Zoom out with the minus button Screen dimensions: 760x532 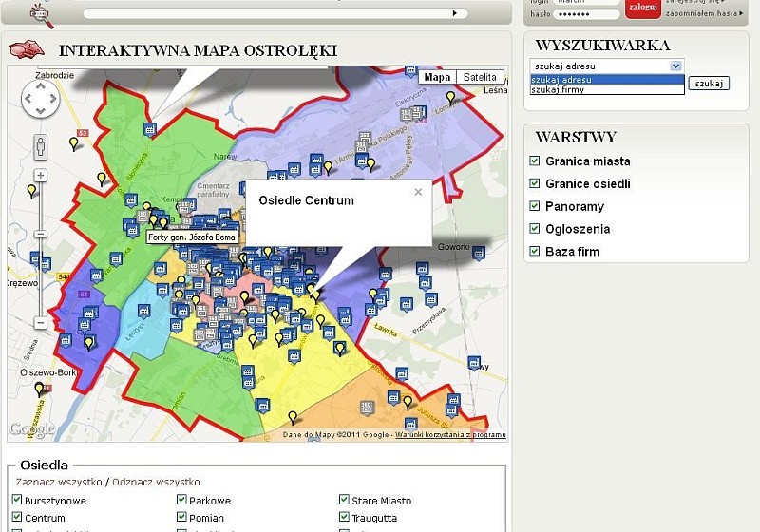[41, 323]
